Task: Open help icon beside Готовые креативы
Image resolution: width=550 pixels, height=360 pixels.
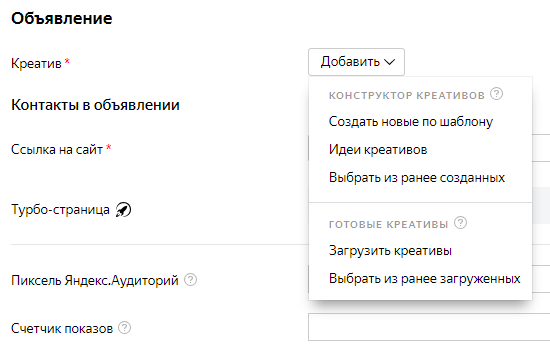Action: click(x=460, y=223)
